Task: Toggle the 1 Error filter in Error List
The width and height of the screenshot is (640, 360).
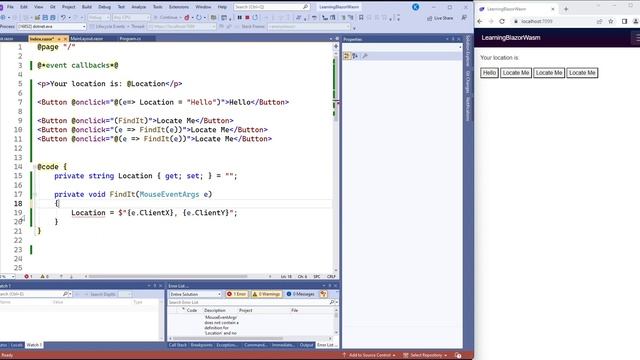Action: (x=237, y=294)
